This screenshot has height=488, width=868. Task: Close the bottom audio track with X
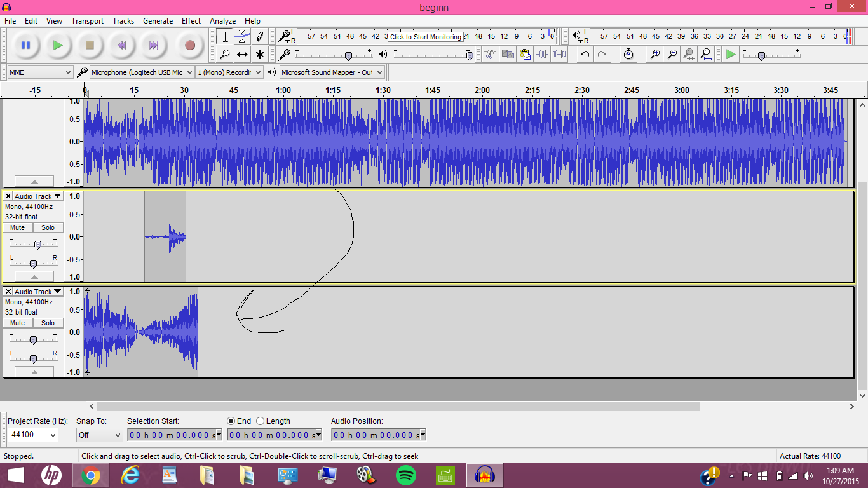click(8, 292)
